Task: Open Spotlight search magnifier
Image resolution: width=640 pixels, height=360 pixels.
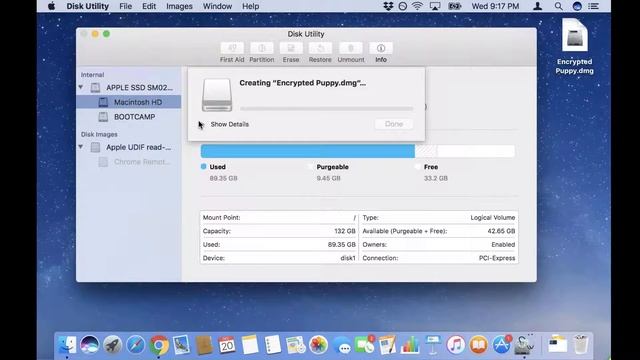Action: [x=558, y=6]
